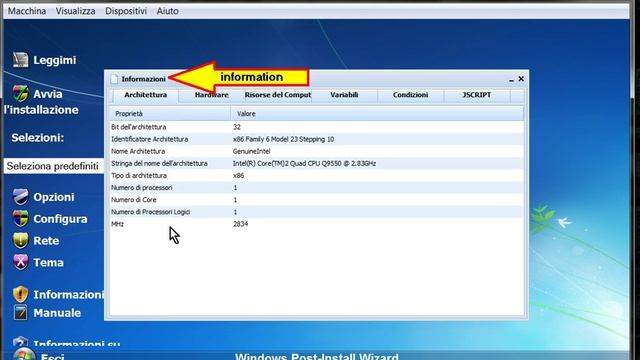Viewport: 640px width, 360px height.
Task: Click the 32 bit value
Action: click(237, 127)
